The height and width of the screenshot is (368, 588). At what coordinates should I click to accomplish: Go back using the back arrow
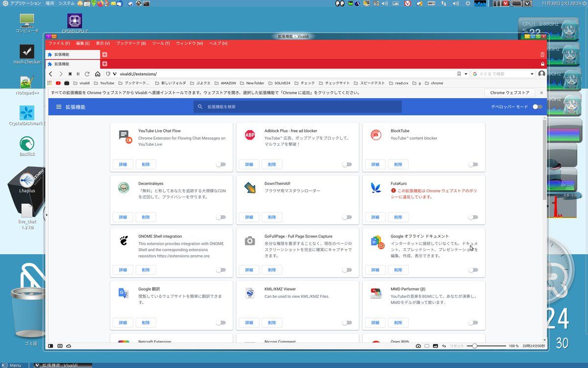click(50, 74)
